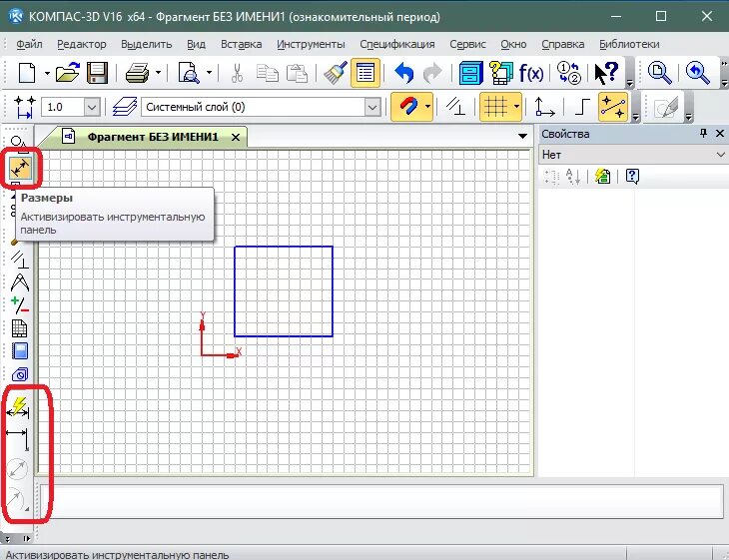This screenshot has height=560, width=729.
Task: Print the document using the printer icon
Action: pos(138,73)
